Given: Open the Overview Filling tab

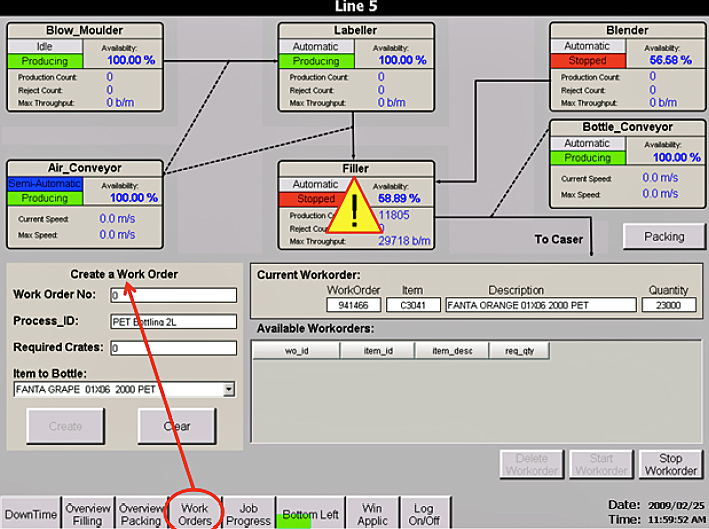Looking at the screenshot, I should (88, 514).
